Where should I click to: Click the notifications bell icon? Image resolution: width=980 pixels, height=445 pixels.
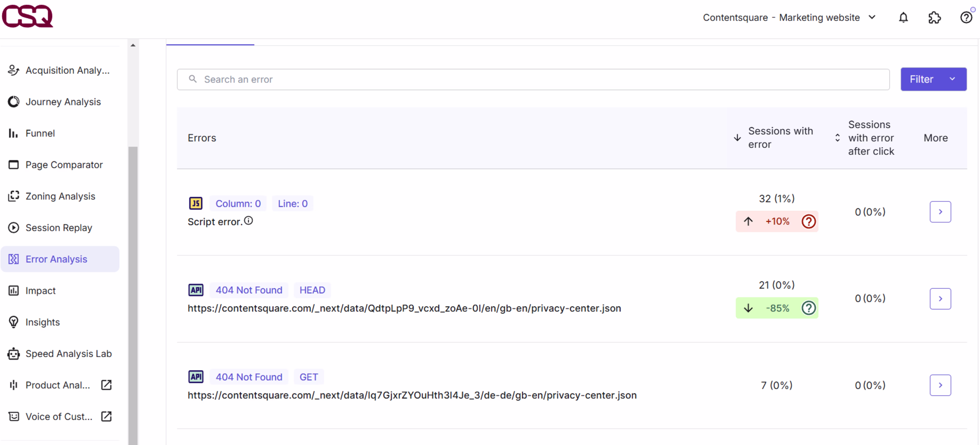tap(903, 18)
